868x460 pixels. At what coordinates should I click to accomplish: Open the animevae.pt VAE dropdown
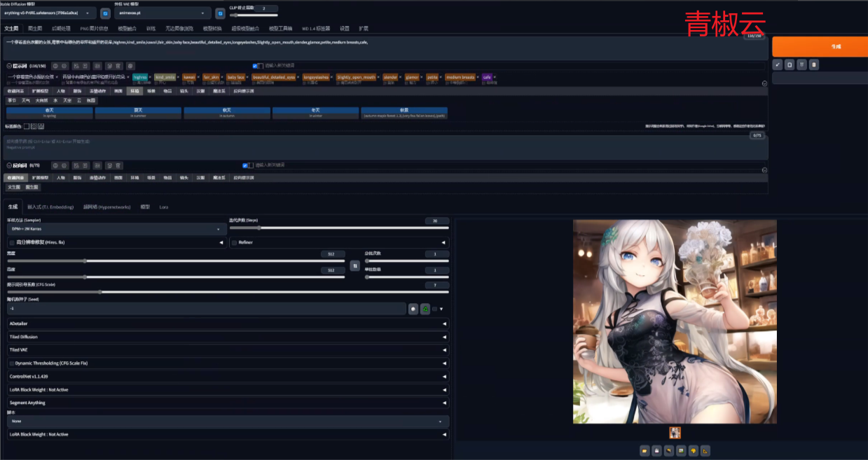tap(163, 13)
